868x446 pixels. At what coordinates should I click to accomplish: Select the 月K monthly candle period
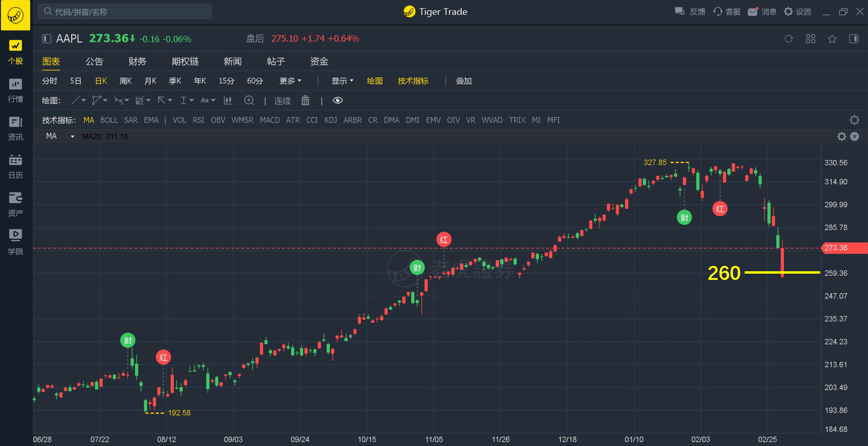150,81
